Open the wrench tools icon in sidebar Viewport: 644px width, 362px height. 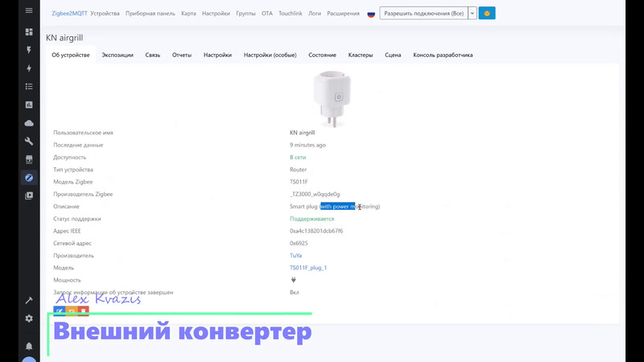pyautogui.click(x=29, y=142)
